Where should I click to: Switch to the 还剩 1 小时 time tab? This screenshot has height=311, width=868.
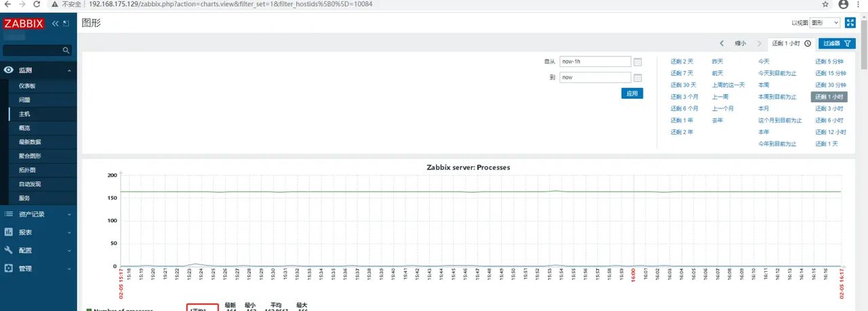pyautogui.click(x=791, y=43)
